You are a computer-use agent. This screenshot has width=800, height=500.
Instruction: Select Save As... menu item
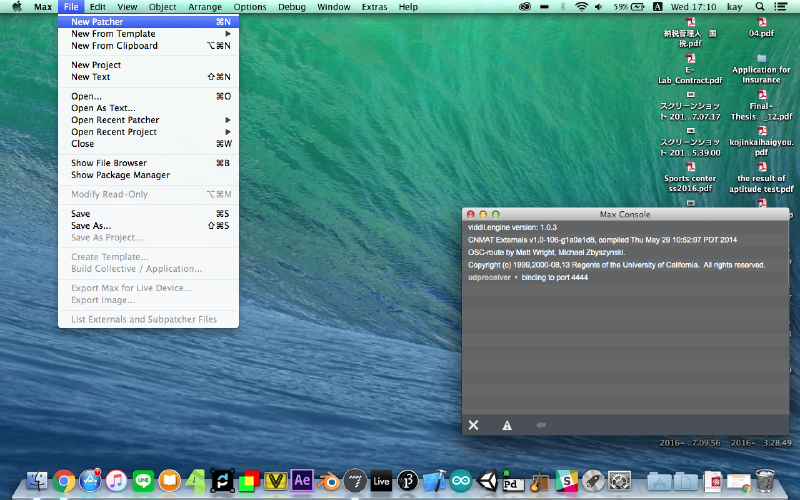(148, 226)
